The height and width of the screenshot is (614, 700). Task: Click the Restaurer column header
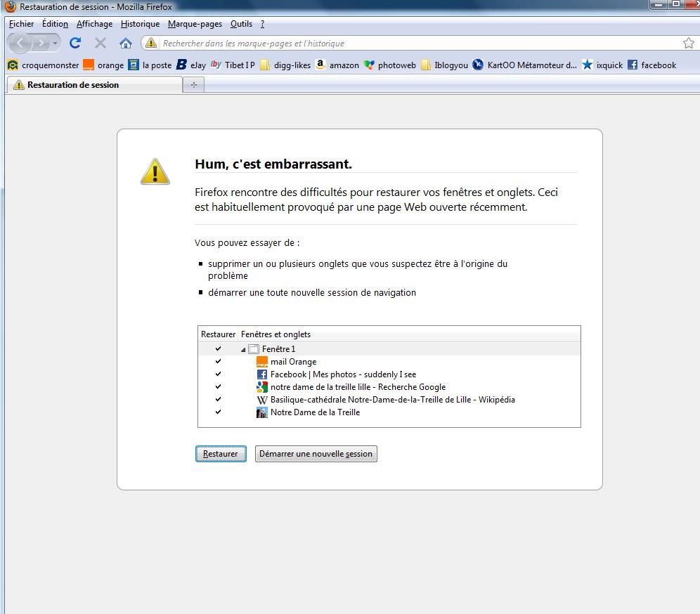pyautogui.click(x=218, y=334)
